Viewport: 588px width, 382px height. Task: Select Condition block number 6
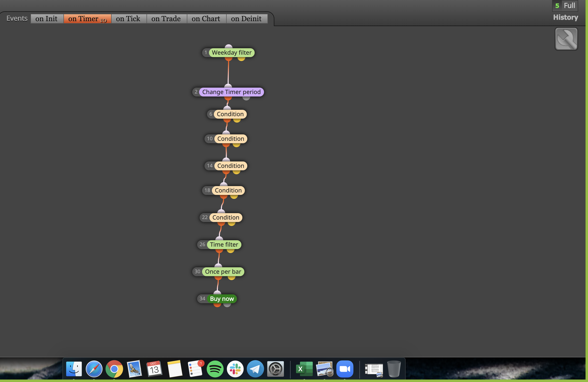(x=230, y=114)
